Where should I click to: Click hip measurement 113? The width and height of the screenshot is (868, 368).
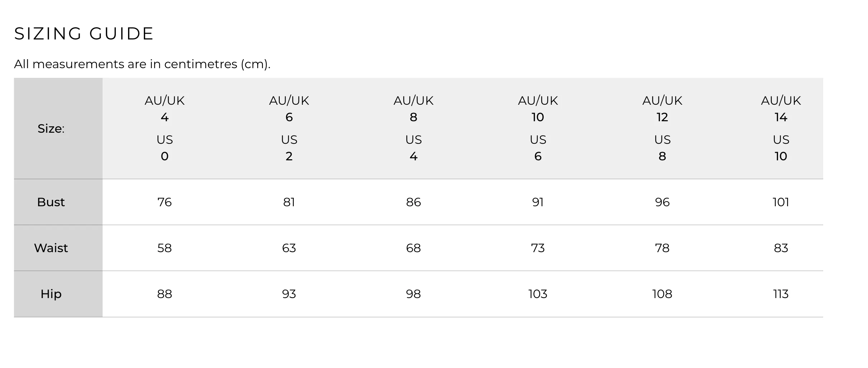[x=781, y=294]
